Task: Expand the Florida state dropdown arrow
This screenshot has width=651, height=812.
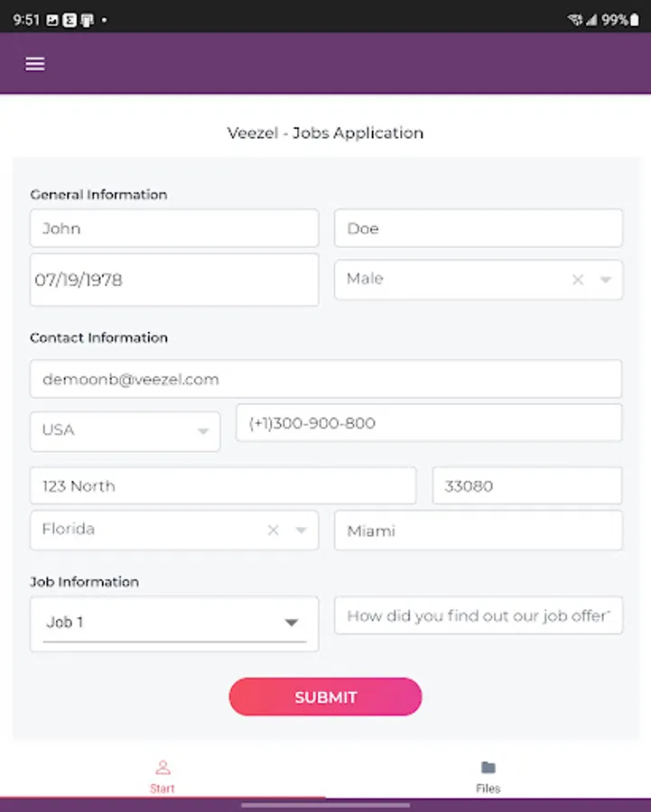Action: point(302,531)
